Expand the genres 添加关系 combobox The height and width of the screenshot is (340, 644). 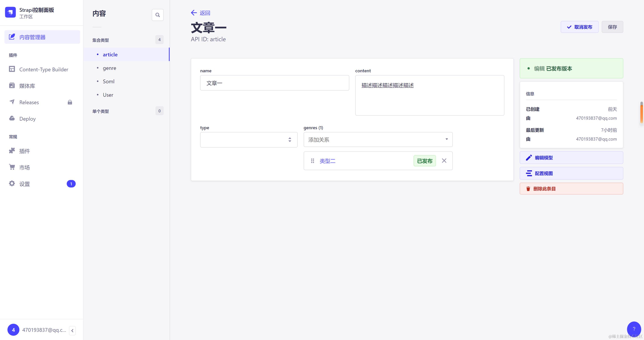click(378, 139)
